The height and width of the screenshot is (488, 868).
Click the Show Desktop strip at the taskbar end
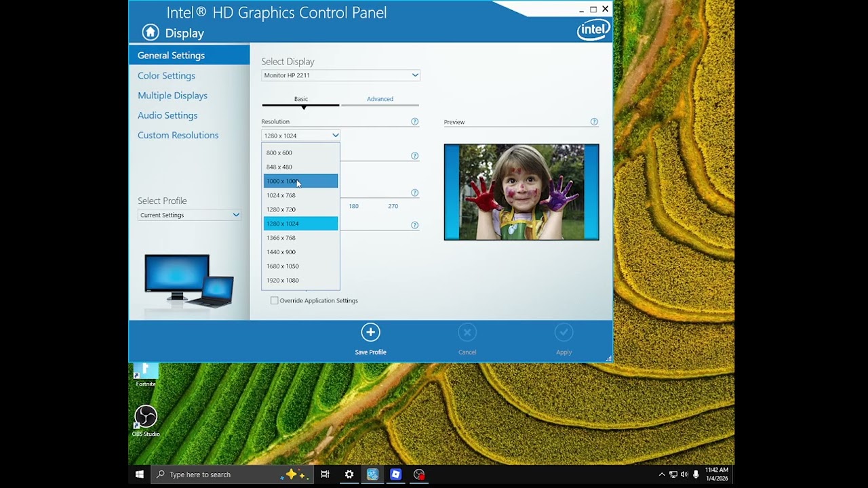coord(733,474)
